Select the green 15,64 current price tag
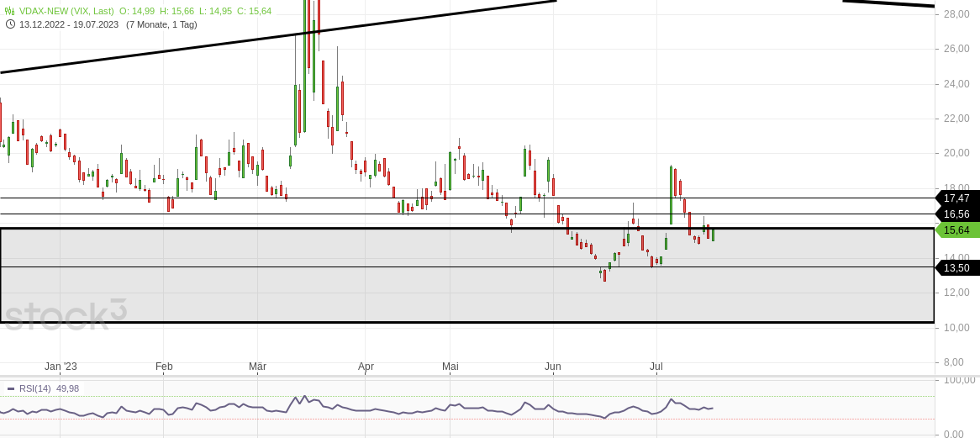 pyautogui.click(x=956, y=230)
